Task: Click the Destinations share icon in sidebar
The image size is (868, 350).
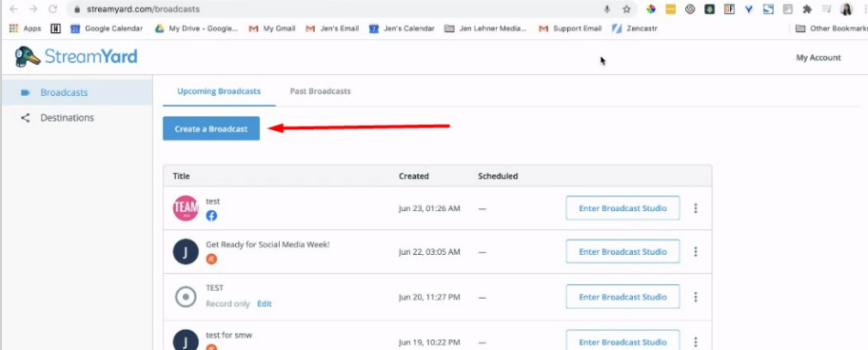Action: 25,118
